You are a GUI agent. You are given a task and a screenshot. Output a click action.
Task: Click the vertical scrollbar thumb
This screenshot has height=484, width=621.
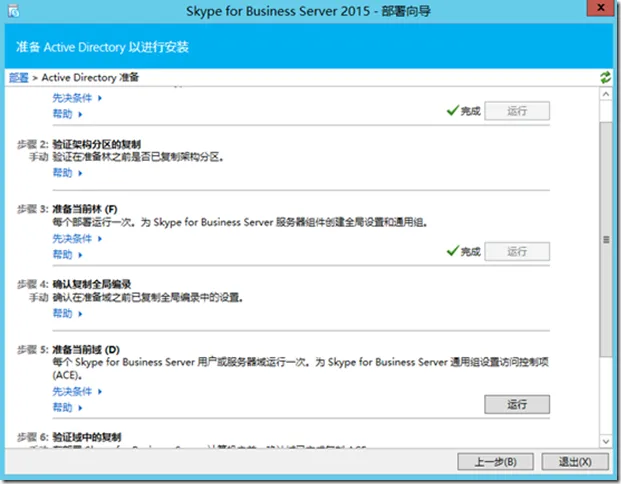(x=606, y=239)
